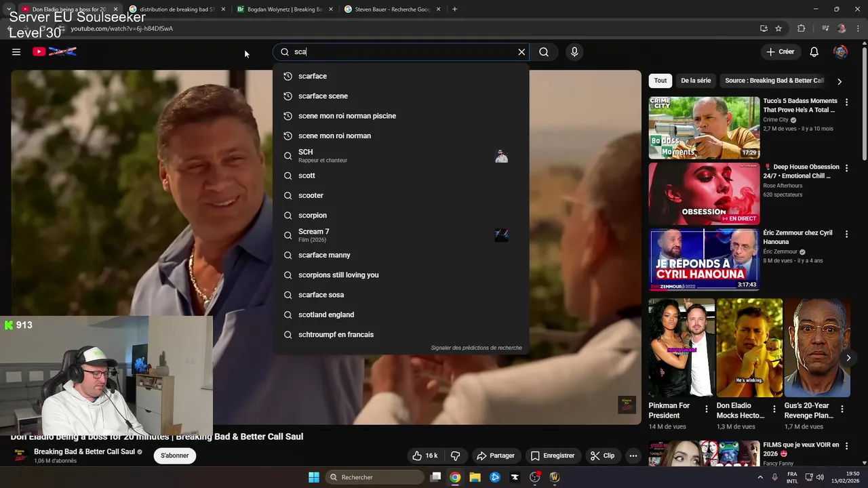Open options for "Gus's 20-Year Revenge Plan"
The width and height of the screenshot is (868, 488).
(x=842, y=409)
